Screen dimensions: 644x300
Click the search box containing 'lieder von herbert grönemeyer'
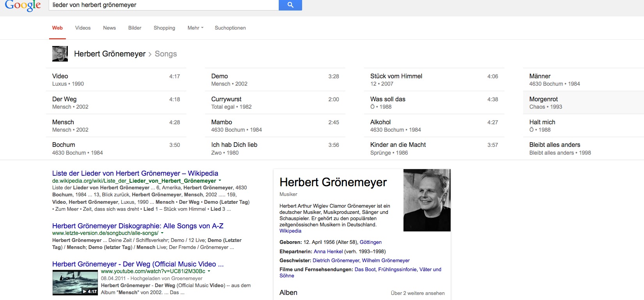[x=164, y=5]
